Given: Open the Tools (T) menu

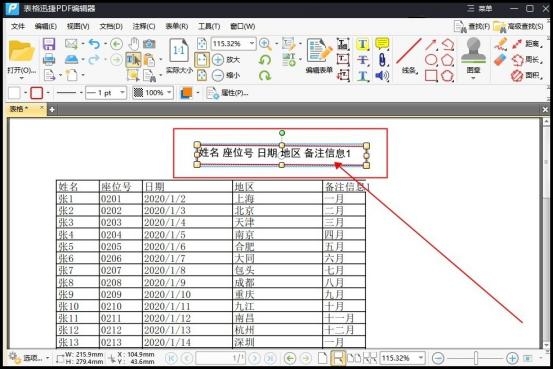Looking at the screenshot, I should pyautogui.click(x=209, y=26).
